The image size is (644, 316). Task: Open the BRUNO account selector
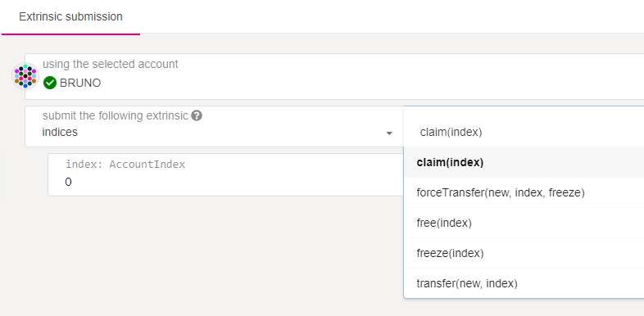[334, 76]
